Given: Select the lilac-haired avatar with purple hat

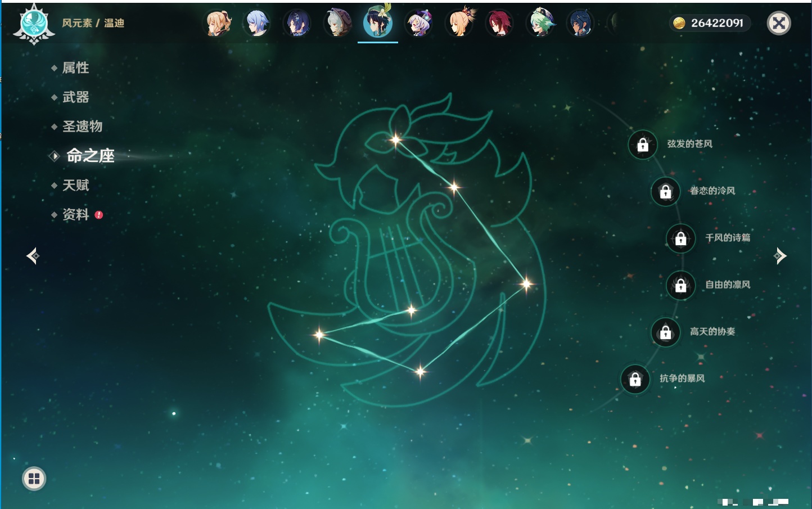Looking at the screenshot, I should coord(418,23).
